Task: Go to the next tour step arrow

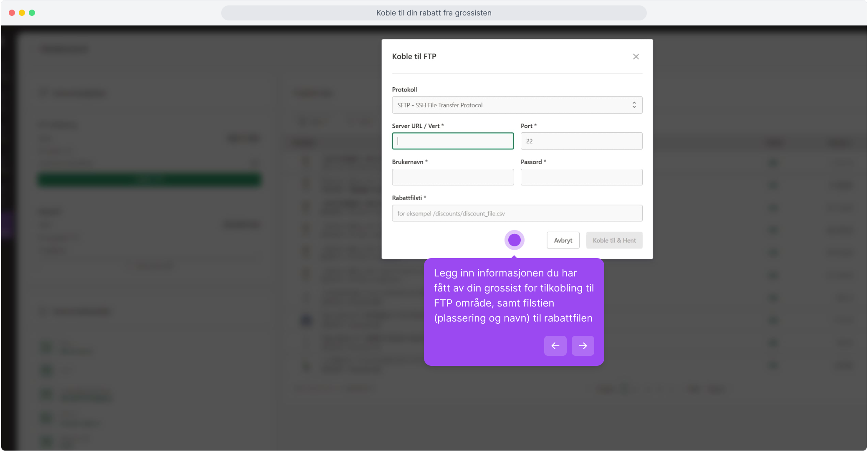Action: 583,346
